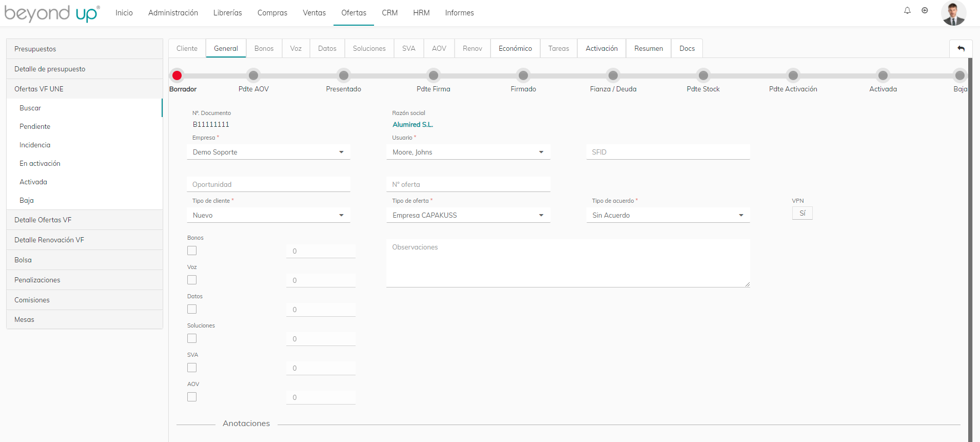Tick the Voz checkbox
Viewport: 980px width, 442px height.
pos(192,280)
